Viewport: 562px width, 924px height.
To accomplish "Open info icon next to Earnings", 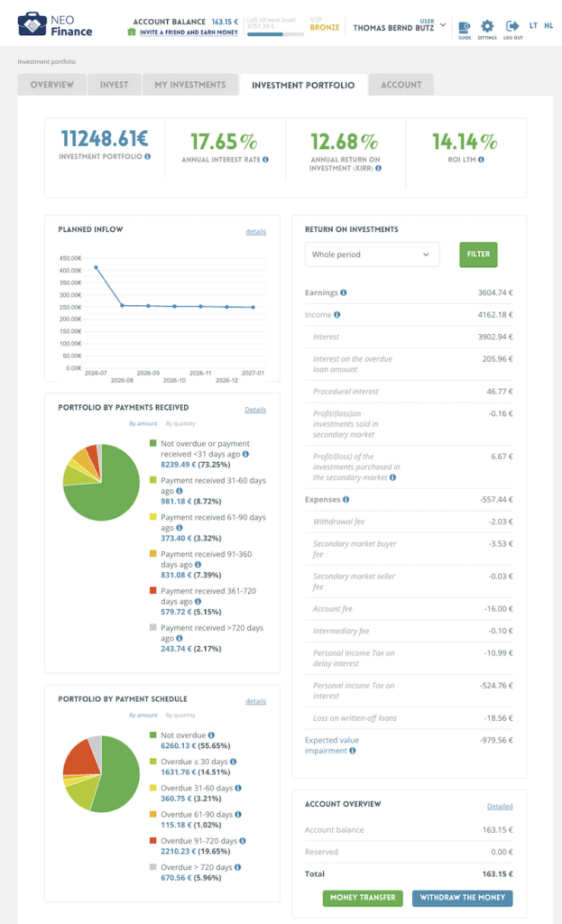I will [x=344, y=293].
